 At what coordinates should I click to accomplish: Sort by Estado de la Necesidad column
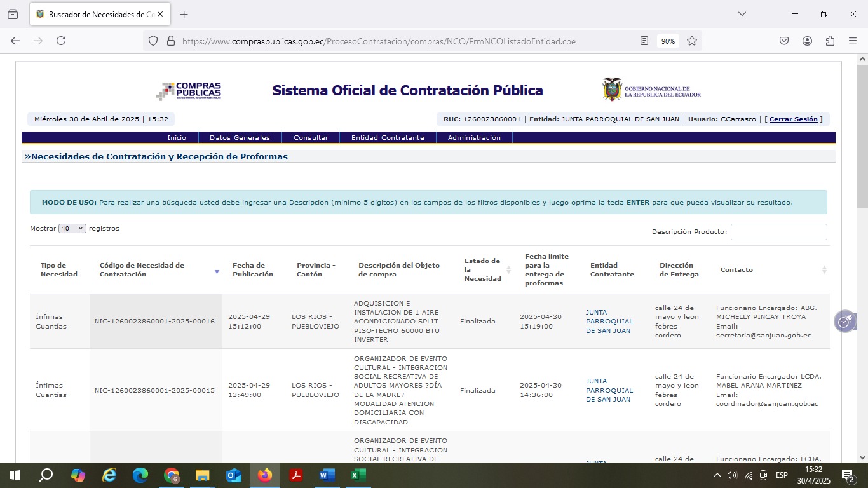tap(508, 270)
